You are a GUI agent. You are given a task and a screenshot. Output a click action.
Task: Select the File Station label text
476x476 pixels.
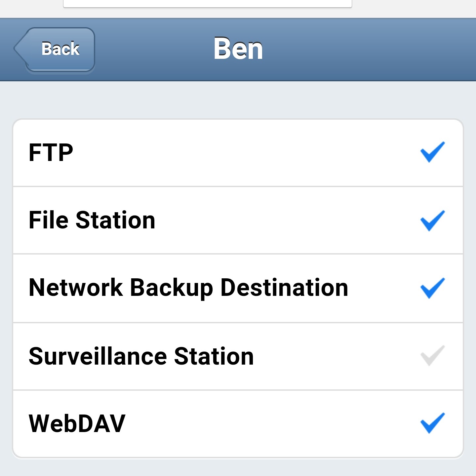pyautogui.click(x=92, y=220)
